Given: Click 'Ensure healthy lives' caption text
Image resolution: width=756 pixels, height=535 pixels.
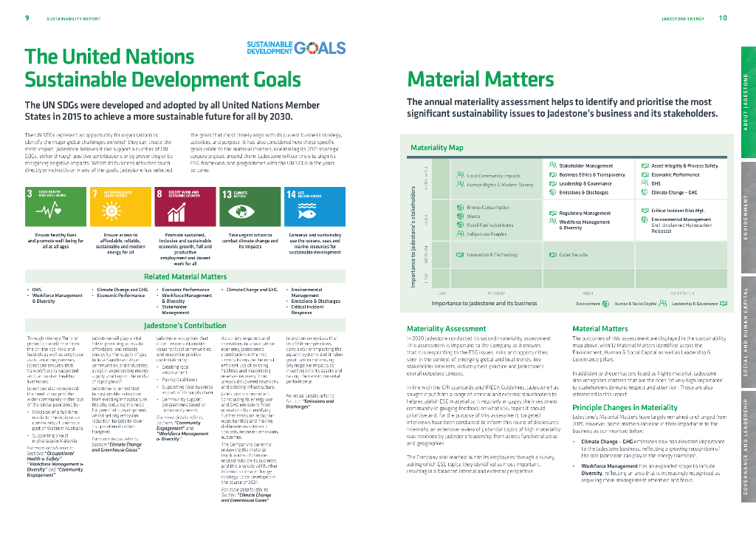Looking at the screenshot, I should [x=55, y=241].
